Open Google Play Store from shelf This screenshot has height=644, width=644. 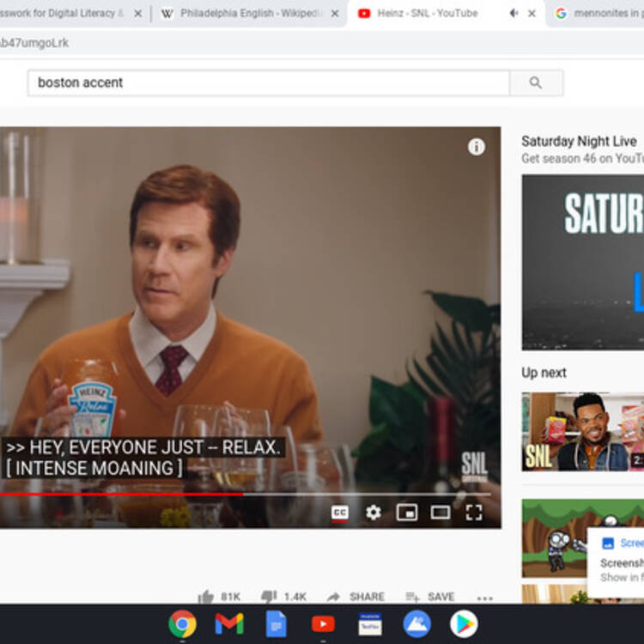[x=464, y=624]
